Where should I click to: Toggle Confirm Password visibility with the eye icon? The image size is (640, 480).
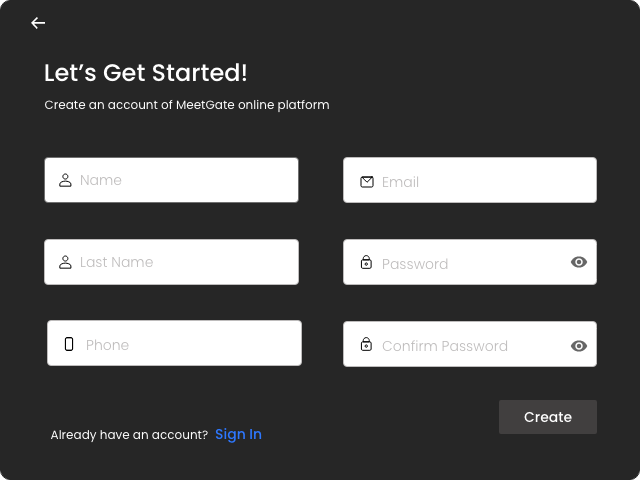(x=579, y=346)
